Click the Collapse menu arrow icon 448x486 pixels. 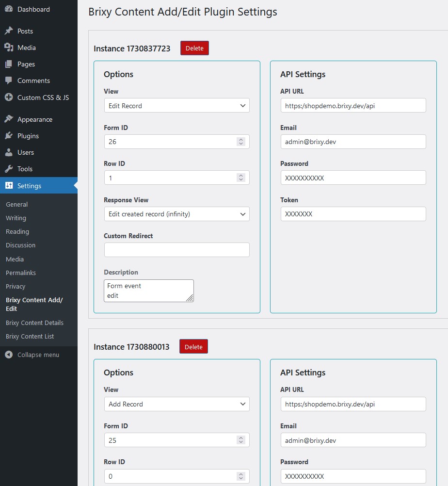(x=9, y=355)
